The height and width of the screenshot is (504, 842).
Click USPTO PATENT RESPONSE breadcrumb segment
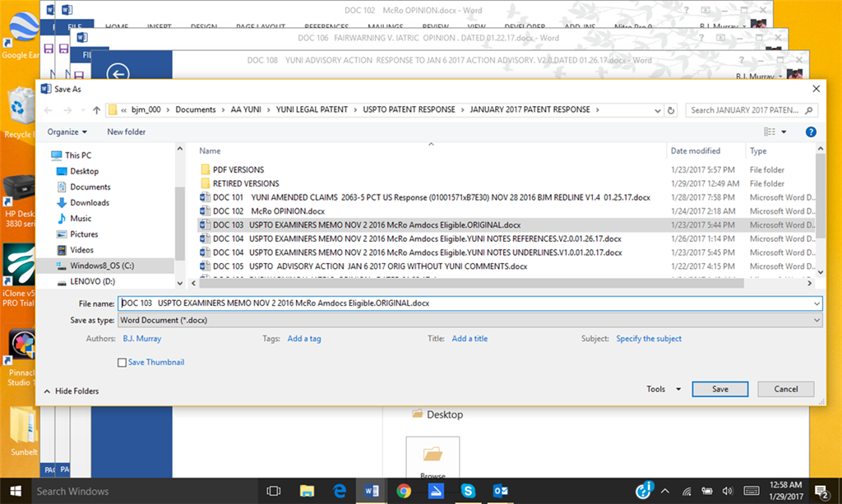[409, 109]
